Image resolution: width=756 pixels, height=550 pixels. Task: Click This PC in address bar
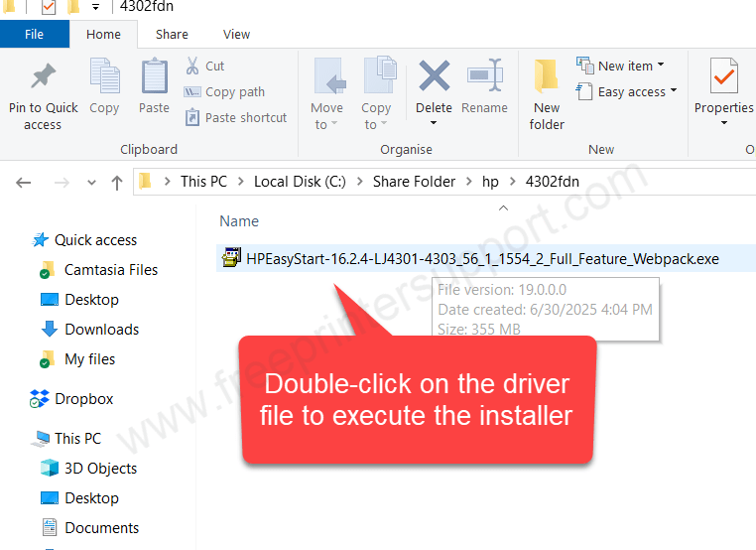click(x=203, y=182)
